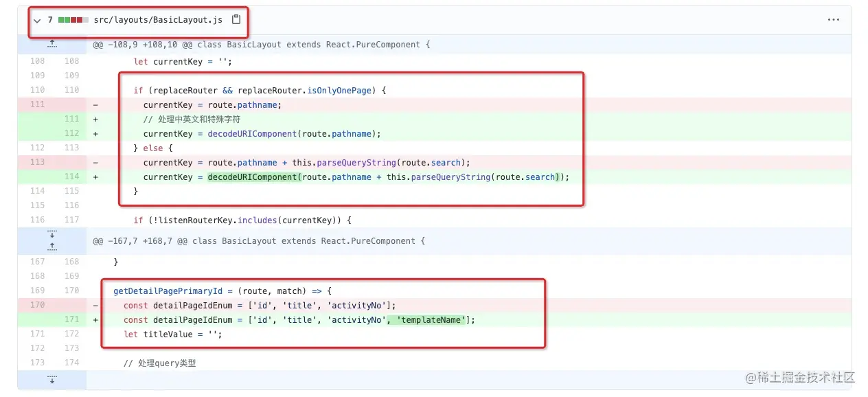The height and width of the screenshot is (397, 868).
Task: Select the second hunk header @@ -167,7 +168,7
Action: [259, 241]
